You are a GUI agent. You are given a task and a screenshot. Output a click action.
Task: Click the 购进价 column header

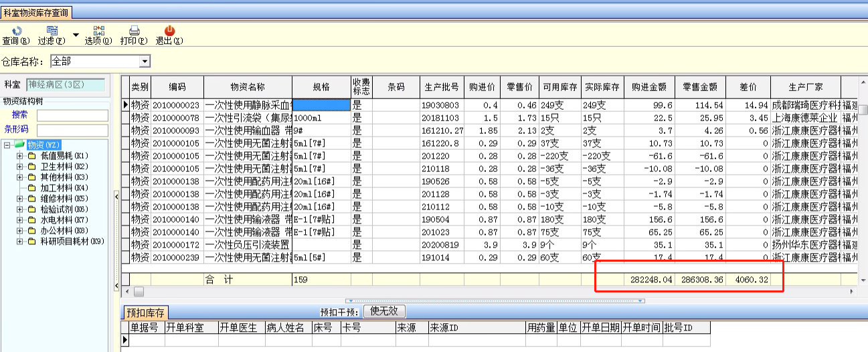[x=482, y=87]
